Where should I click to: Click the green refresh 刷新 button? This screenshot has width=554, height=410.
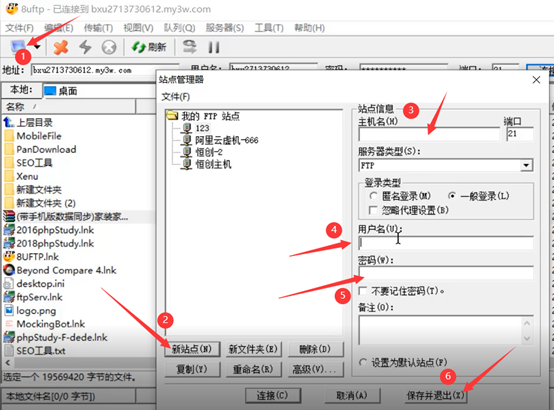[149, 47]
